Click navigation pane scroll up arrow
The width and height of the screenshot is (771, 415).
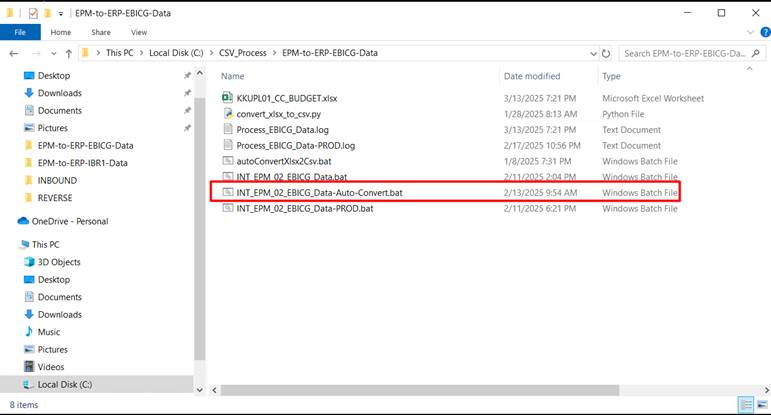pyautogui.click(x=200, y=73)
